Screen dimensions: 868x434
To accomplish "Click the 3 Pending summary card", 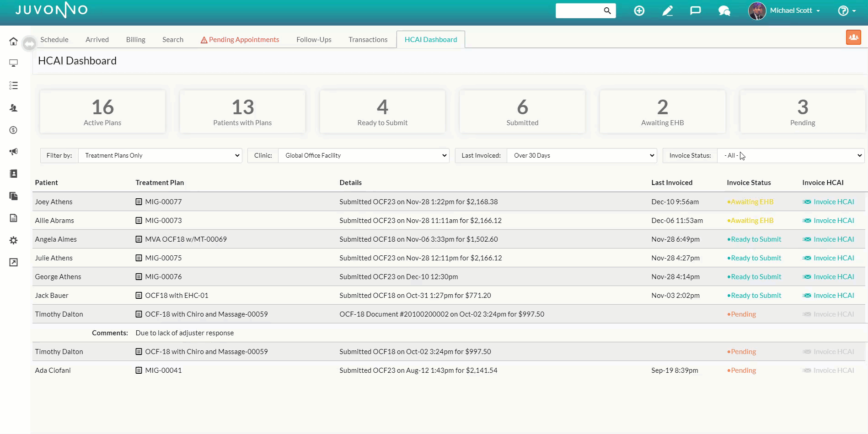I will (x=803, y=111).
